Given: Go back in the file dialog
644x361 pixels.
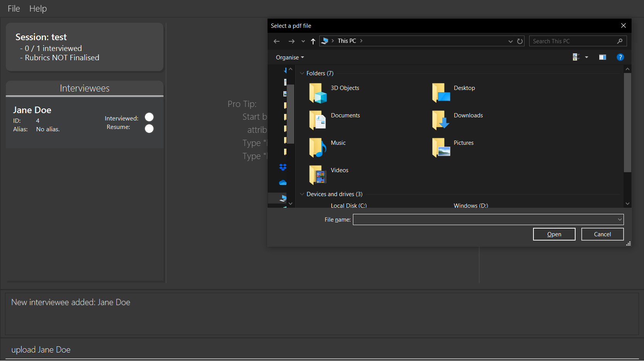Looking at the screenshot, I should (x=276, y=41).
